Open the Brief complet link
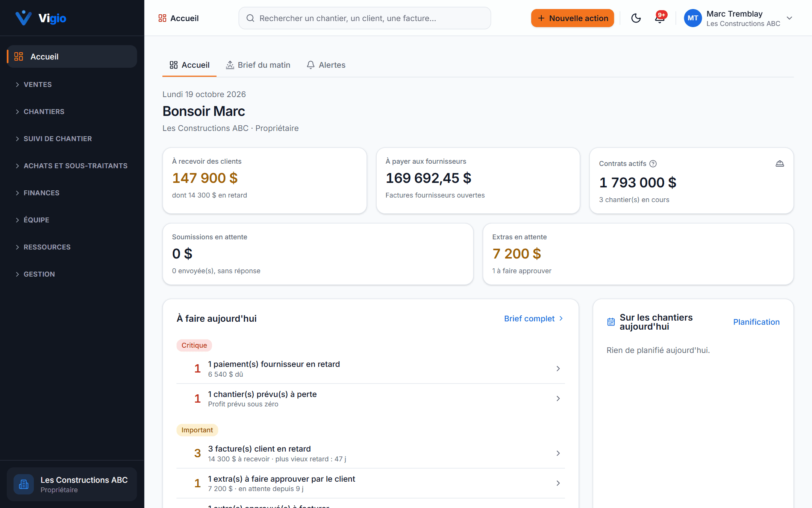This screenshot has height=508, width=812. [534, 319]
